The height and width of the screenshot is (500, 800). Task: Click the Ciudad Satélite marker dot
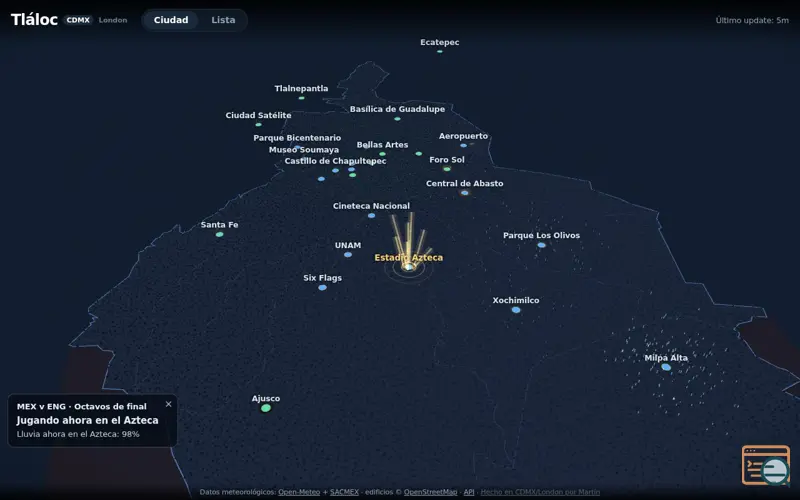[258, 124]
